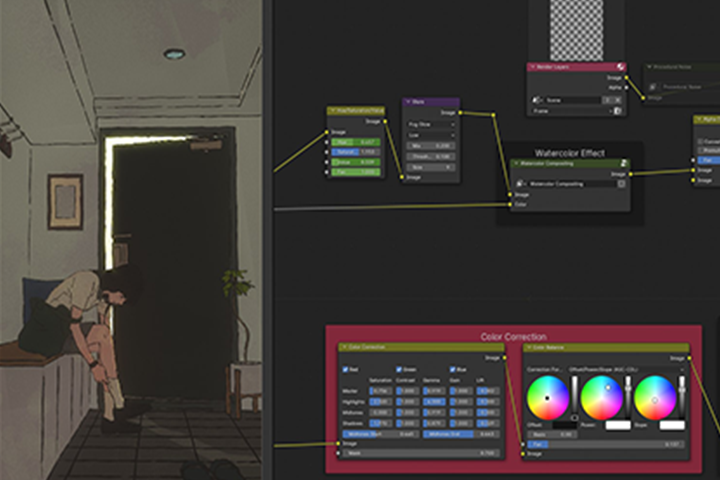This screenshot has height=480, width=720.
Task: Open the Correction Formula dropdown
Action: pos(626,369)
